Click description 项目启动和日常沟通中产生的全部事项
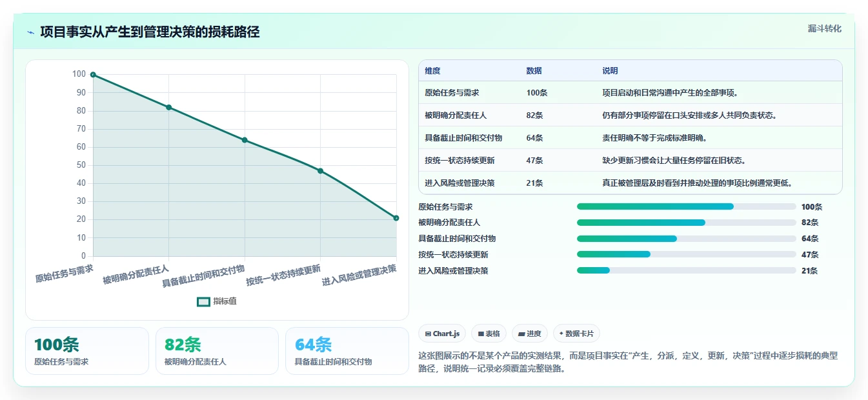Image resolution: width=868 pixels, height=400 pixels. pyautogui.click(x=671, y=93)
